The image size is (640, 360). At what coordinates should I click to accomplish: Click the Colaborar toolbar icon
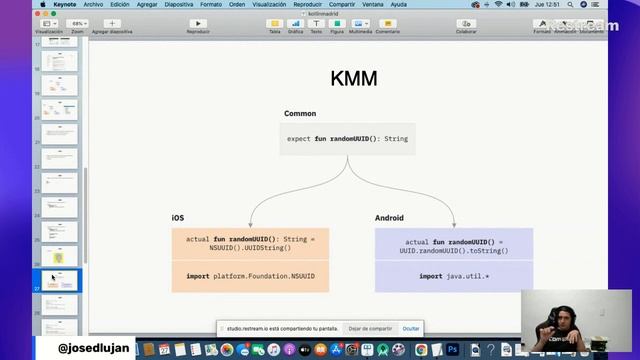[x=466, y=24]
